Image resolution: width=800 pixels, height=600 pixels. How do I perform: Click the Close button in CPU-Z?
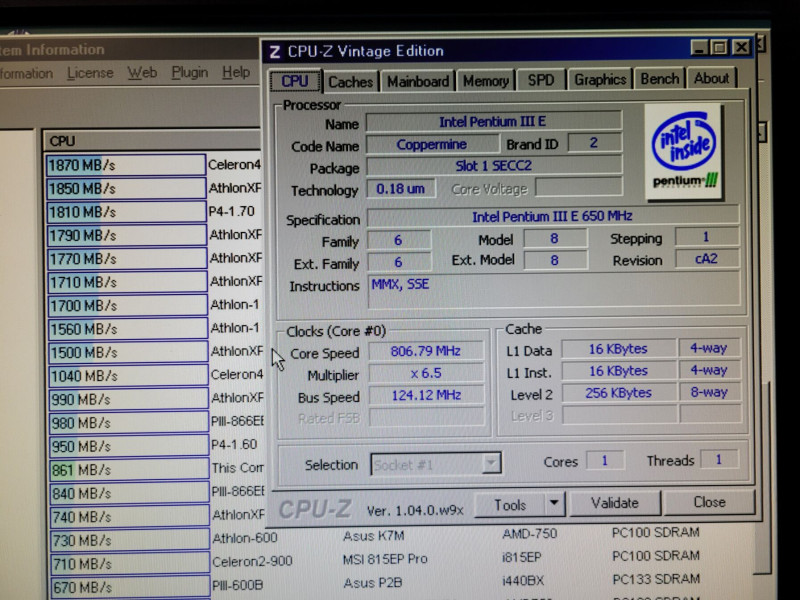click(709, 502)
